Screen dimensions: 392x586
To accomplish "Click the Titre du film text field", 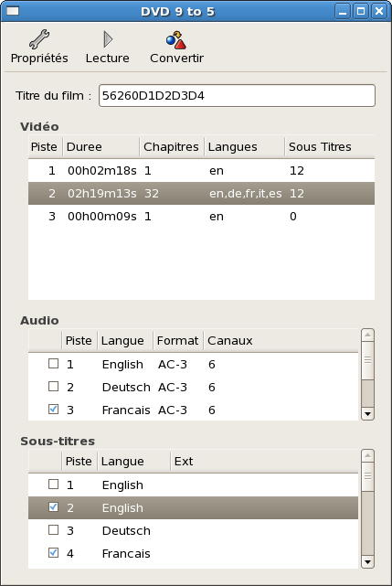I will [237, 96].
